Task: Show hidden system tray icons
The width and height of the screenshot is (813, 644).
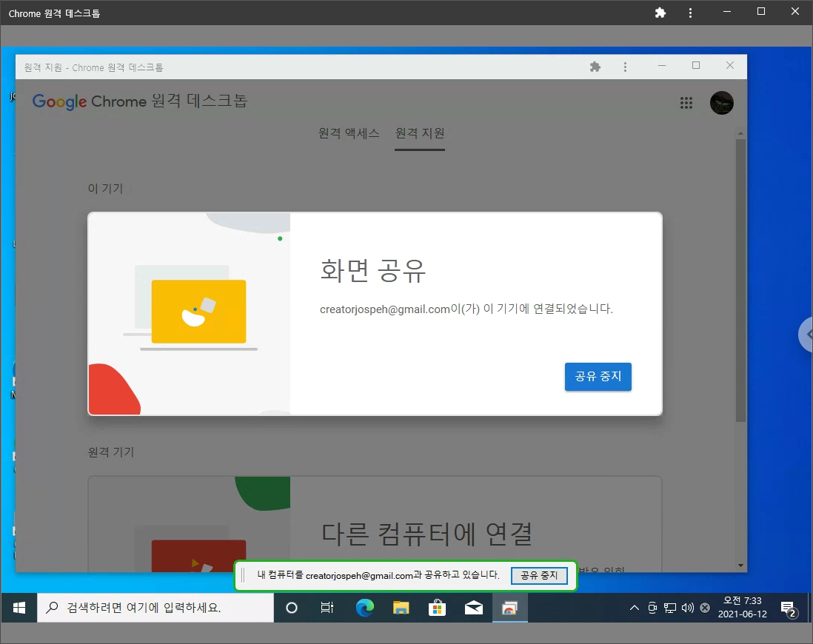Action: (x=634, y=608)
